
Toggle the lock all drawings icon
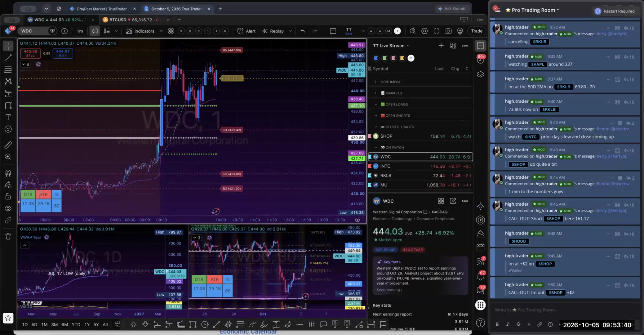click(8, 197)
